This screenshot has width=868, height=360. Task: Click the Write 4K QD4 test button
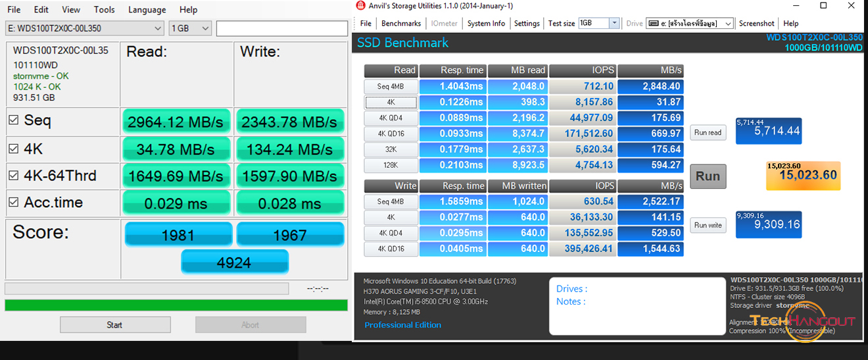click(x=391, y=233)
